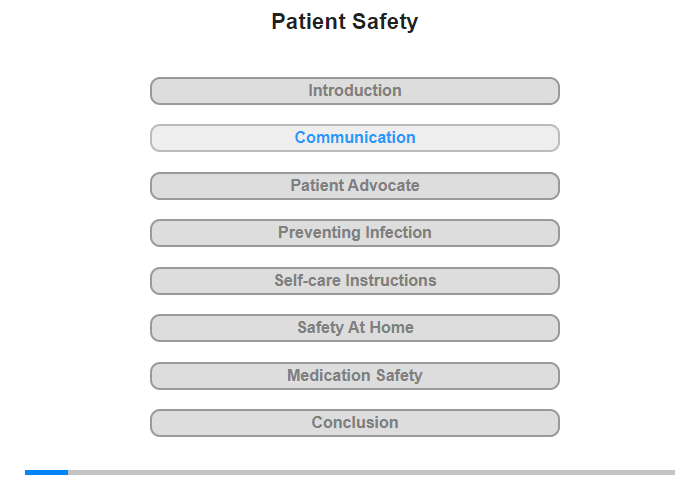Navigate to the Conclusion section

click(x=354, y=423)
